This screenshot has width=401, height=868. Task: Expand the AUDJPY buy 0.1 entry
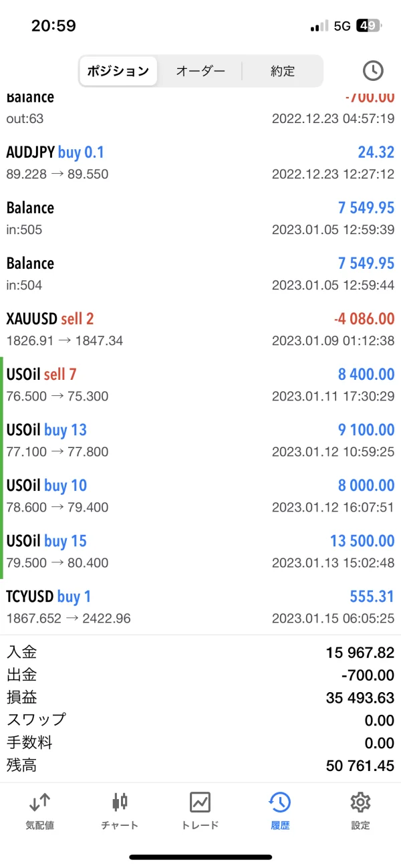pos(200,163)
